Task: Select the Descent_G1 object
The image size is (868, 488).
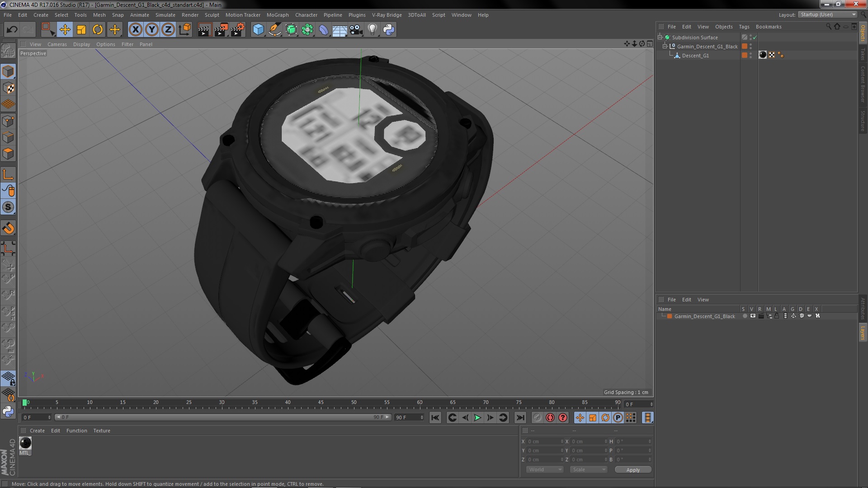Action: pos(695,56)
